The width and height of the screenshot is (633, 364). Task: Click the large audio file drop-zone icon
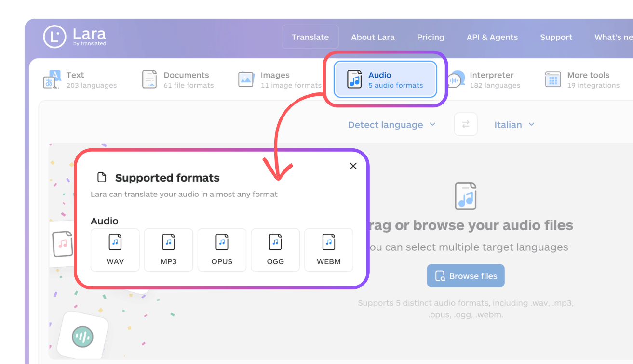pos(466,196)
